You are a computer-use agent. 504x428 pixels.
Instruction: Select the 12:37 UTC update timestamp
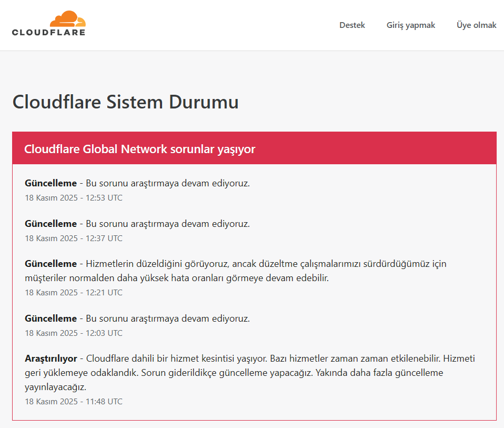click(x=73, y=238)
